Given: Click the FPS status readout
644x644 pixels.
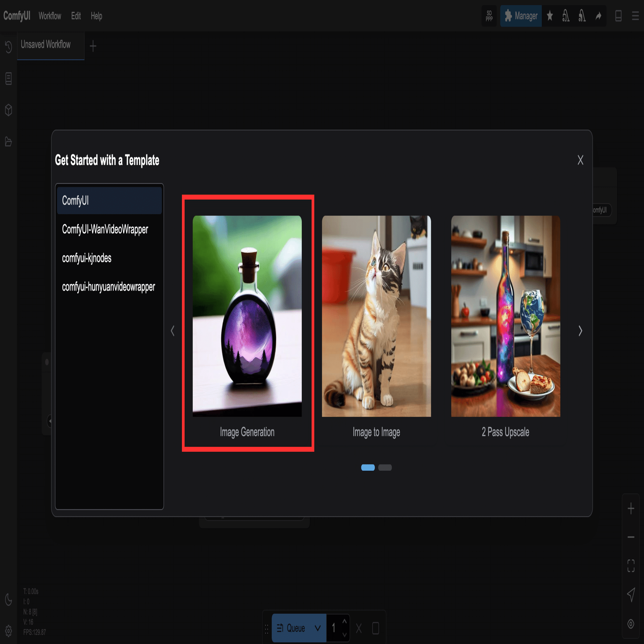Looking at the screenshot, I should coord(35,632).
